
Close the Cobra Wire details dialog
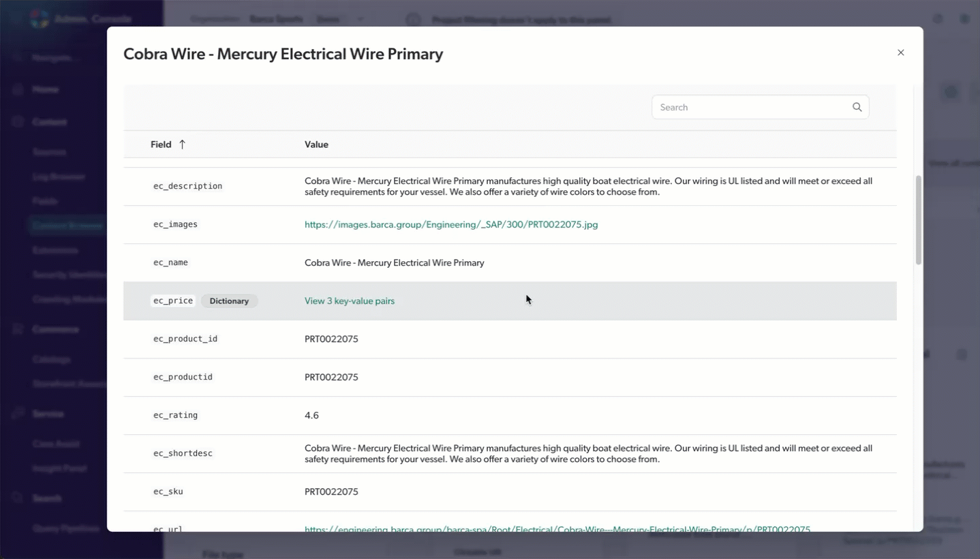[900, 52]
